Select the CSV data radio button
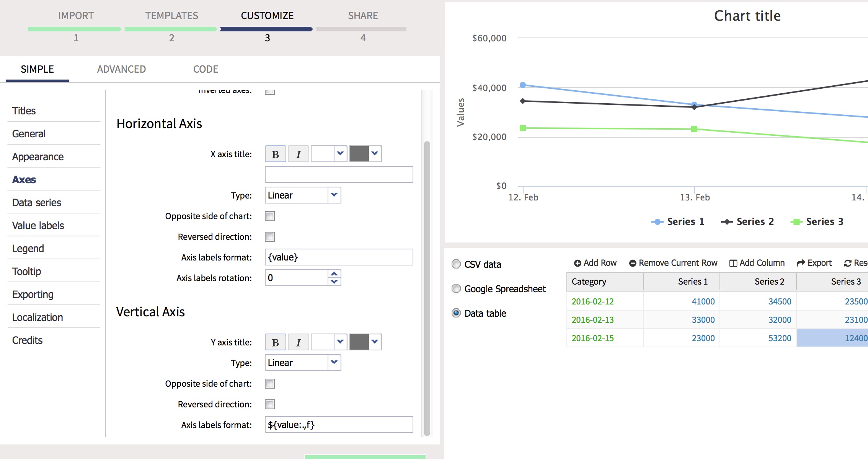The image size is (868, 459). click(456, 264)
